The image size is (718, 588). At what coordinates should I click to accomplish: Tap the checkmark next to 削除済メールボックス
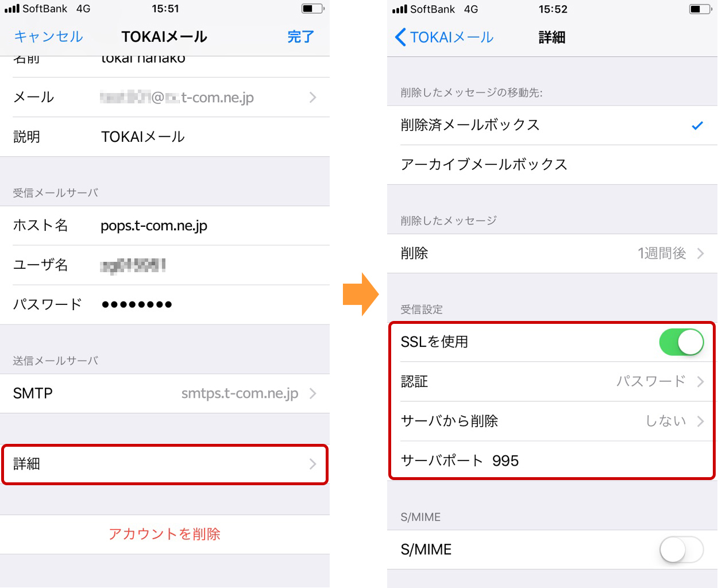tap(697, 125)
